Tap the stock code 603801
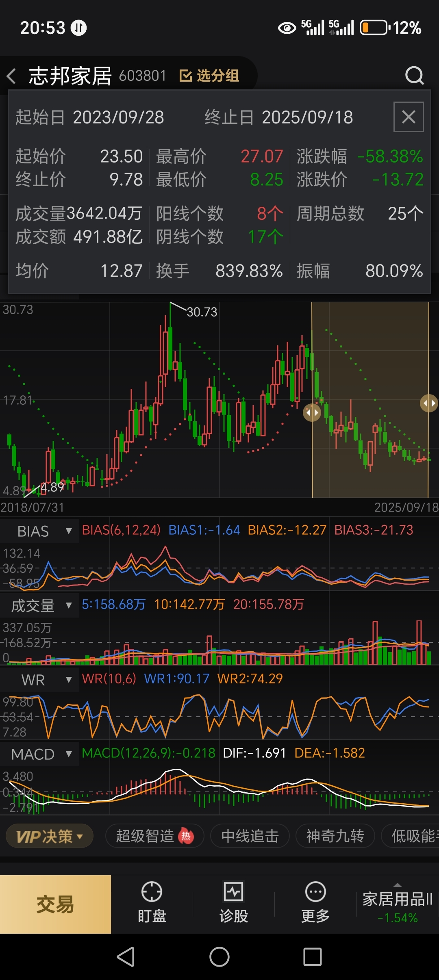439x980 pixels. coord(143,76)
